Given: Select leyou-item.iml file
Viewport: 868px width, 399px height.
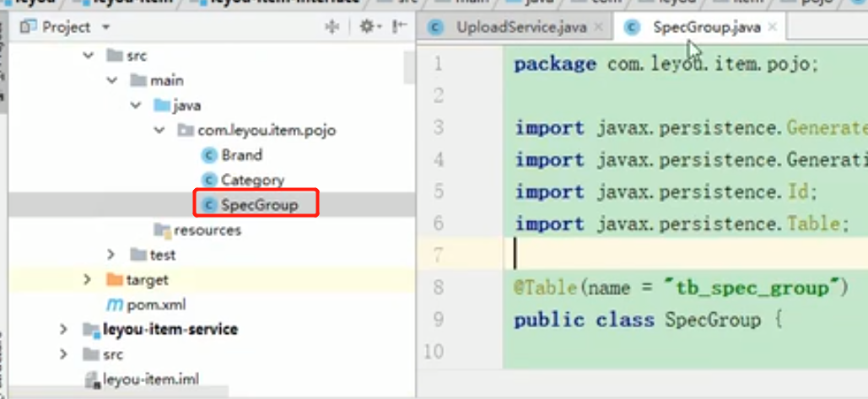Looking at the screenshot, I should (150, 380).
